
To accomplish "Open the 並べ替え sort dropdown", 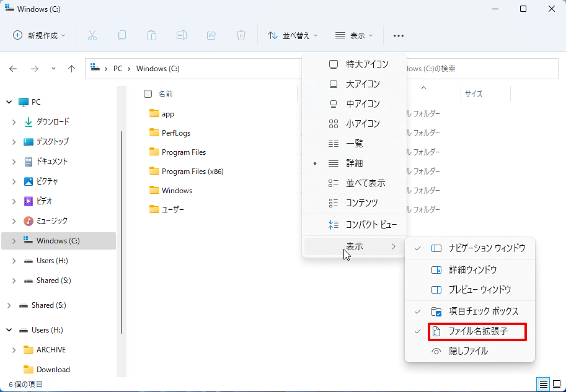I will pyautogui.click(x=293, y=36).
